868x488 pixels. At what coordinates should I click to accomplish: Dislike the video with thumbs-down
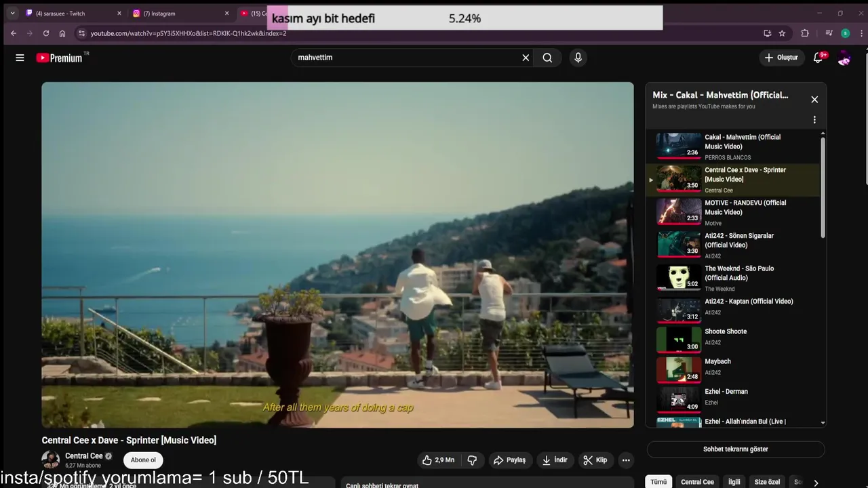pyautogui.click(x=472, y=460)
